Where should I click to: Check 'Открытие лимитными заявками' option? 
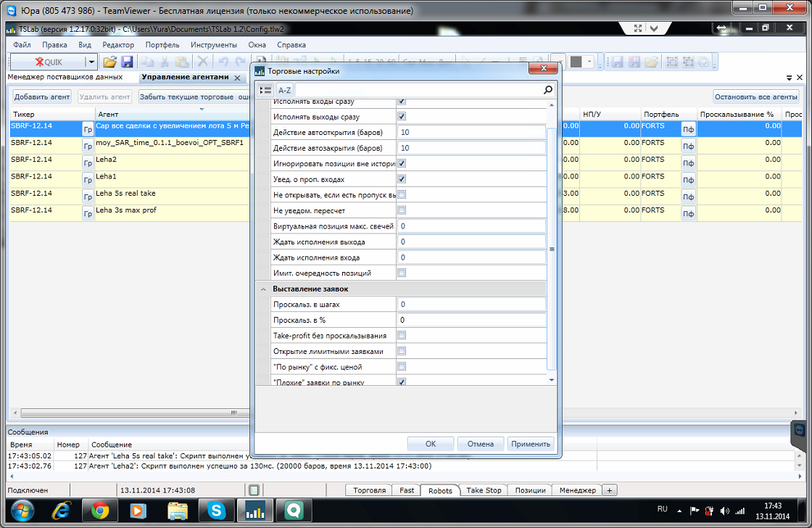point(402,351)
